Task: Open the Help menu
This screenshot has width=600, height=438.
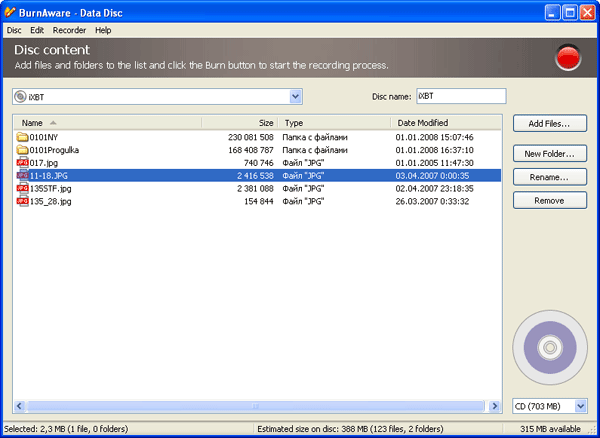Action: pos(103,30)
